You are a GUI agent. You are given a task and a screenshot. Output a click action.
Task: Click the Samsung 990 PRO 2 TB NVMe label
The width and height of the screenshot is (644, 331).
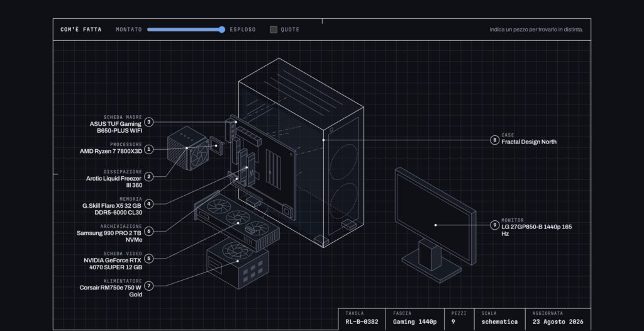pos(109,237)
